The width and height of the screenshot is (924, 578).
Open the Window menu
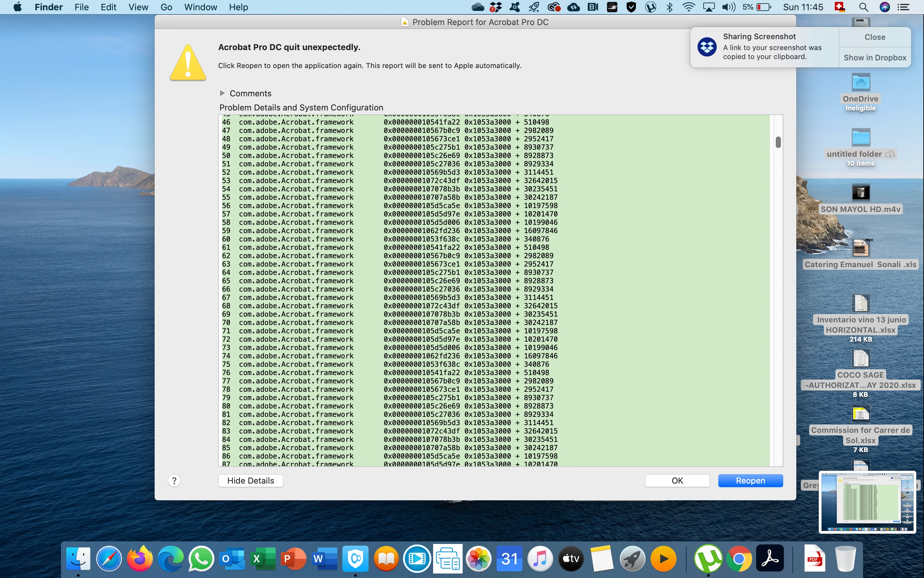coord(201,7)
